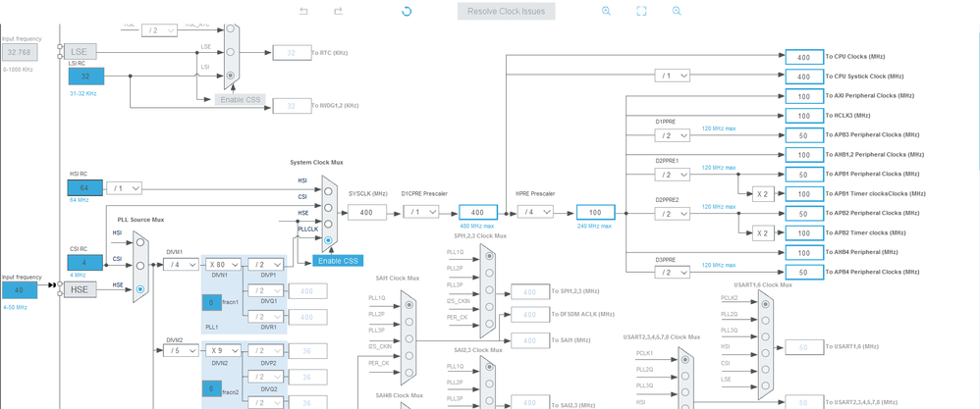Select HSE in System Clock Mux

[328, 224]
